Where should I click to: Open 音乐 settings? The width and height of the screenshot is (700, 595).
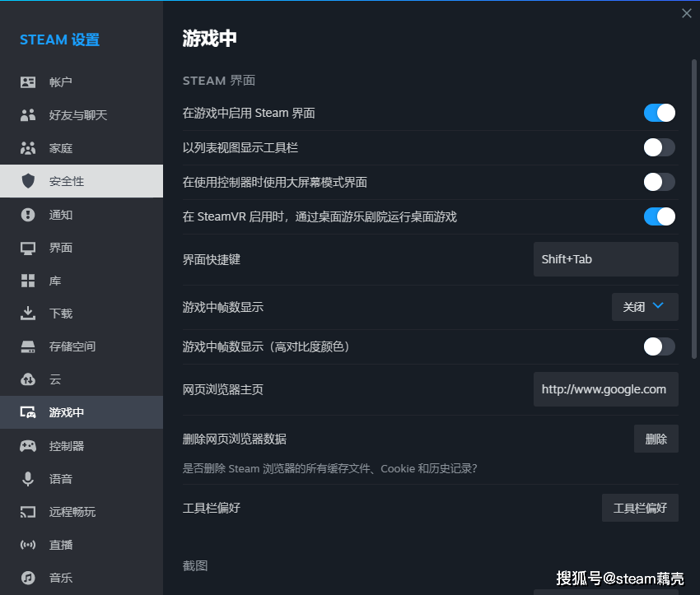tap(82, 578)
